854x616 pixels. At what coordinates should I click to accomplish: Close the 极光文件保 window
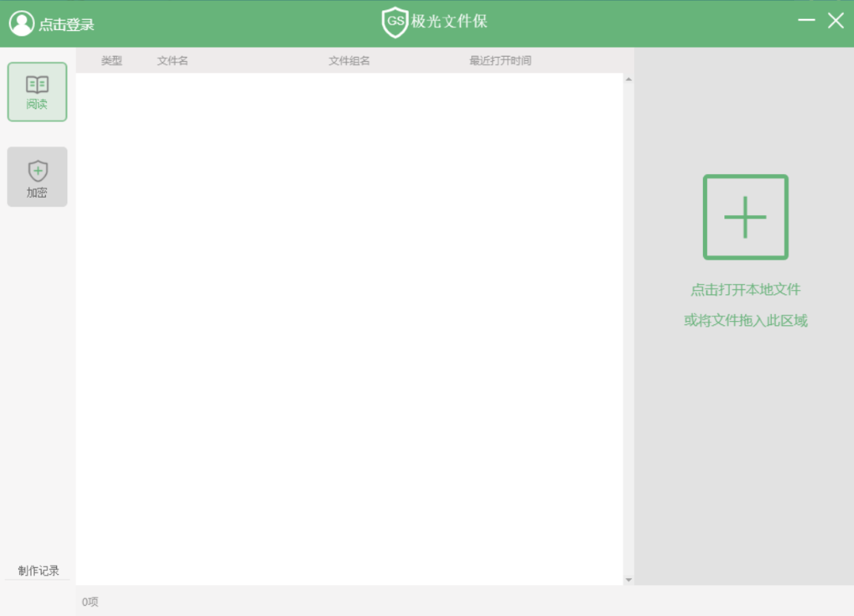click(836, 21)
